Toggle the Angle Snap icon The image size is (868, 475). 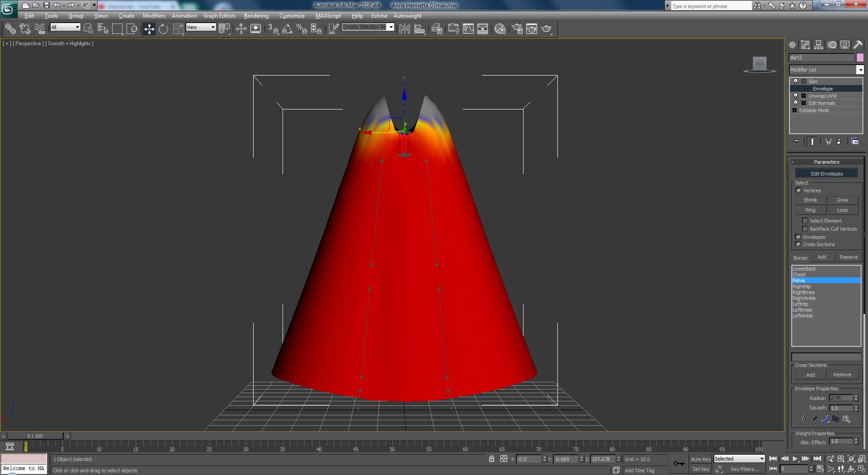(x=287, y=29)
